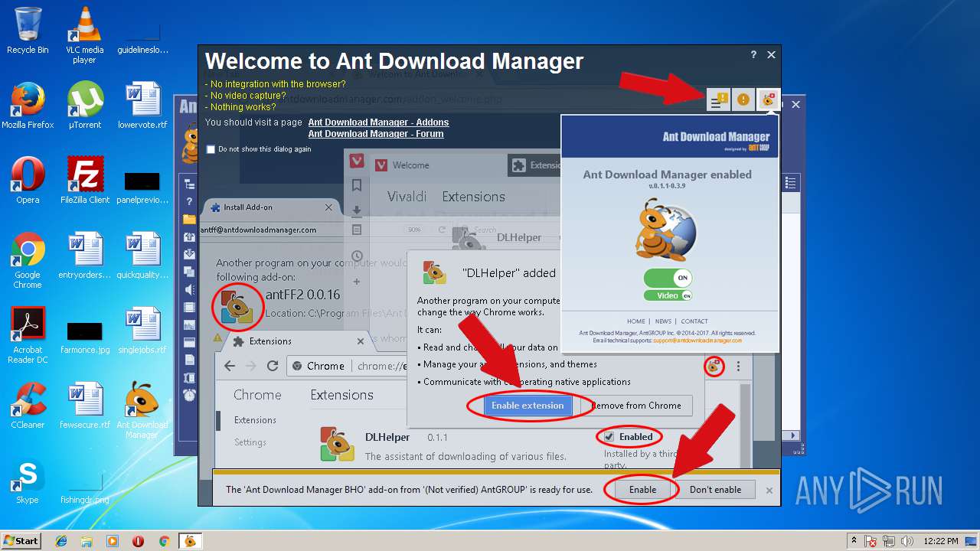
Task: Select singlejobs.rtf file on the desktop
Action: [142, 330]
